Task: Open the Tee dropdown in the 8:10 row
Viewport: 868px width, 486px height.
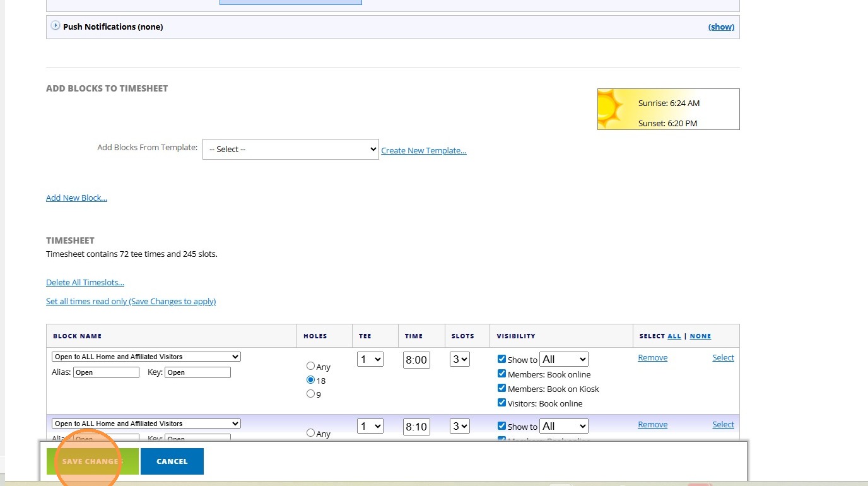Action: (x=370, y=426)
